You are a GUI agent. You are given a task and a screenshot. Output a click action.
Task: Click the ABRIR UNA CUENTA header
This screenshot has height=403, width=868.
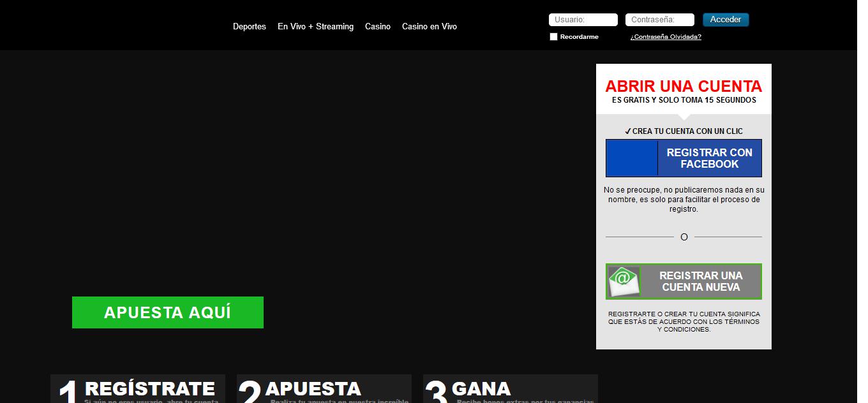(x=684, y=86)
